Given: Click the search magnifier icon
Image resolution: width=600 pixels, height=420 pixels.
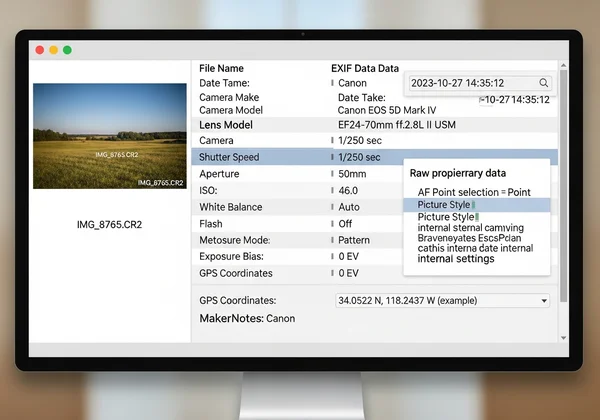Looking at the screenshot, I should [544, 83].
